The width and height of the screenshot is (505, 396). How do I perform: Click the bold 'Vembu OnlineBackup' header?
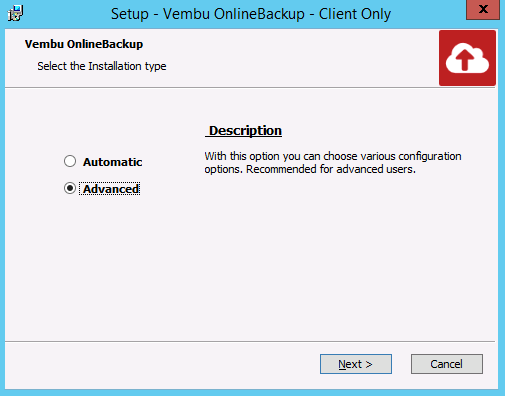84,44
